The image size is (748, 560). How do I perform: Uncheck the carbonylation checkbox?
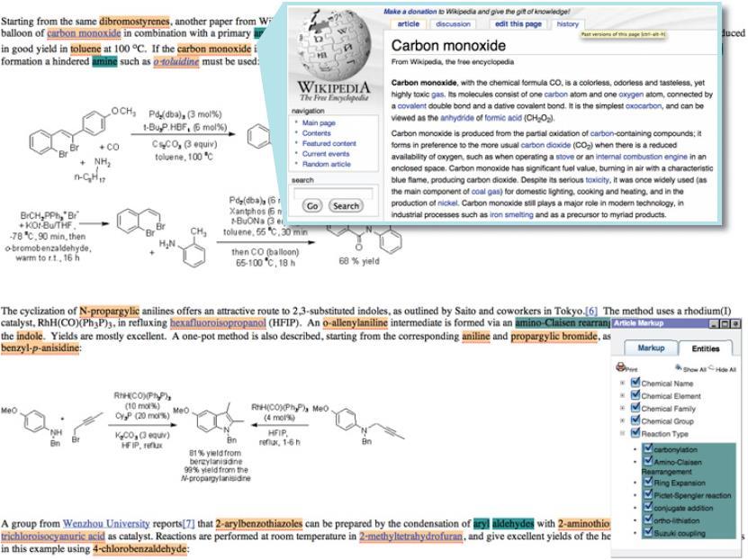(x=648, y=448)
